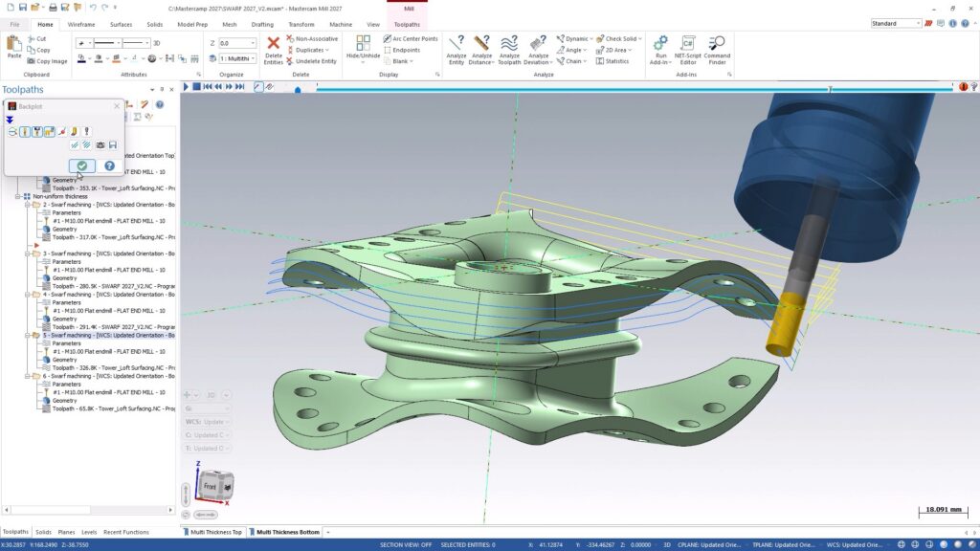Open the Duplicates dropdown
The width and height of the screenshot is (980, 551).
[x=310, y=50]
